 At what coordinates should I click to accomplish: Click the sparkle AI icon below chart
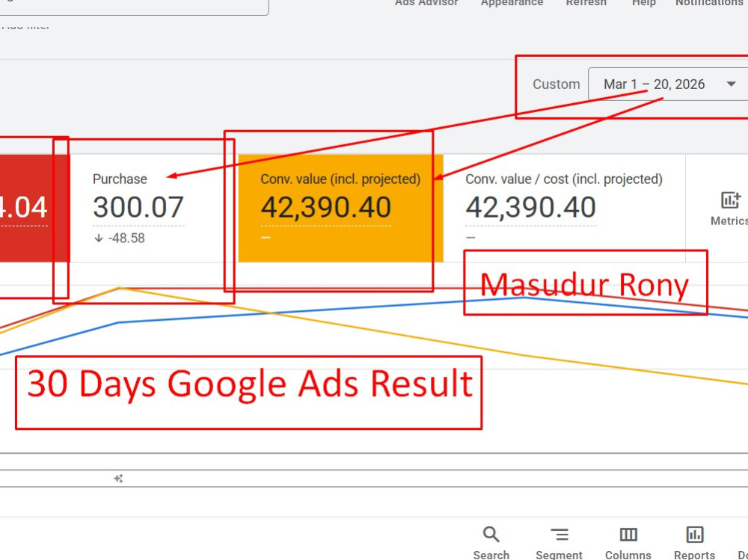[x=118, y=479]
